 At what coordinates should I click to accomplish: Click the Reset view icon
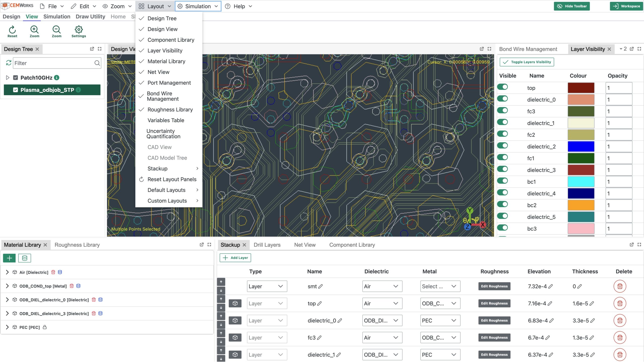(12, 30)
